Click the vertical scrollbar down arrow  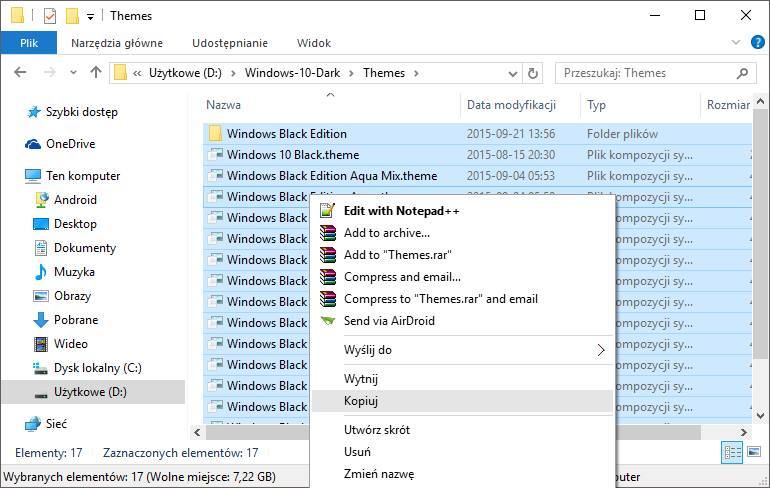760,415
